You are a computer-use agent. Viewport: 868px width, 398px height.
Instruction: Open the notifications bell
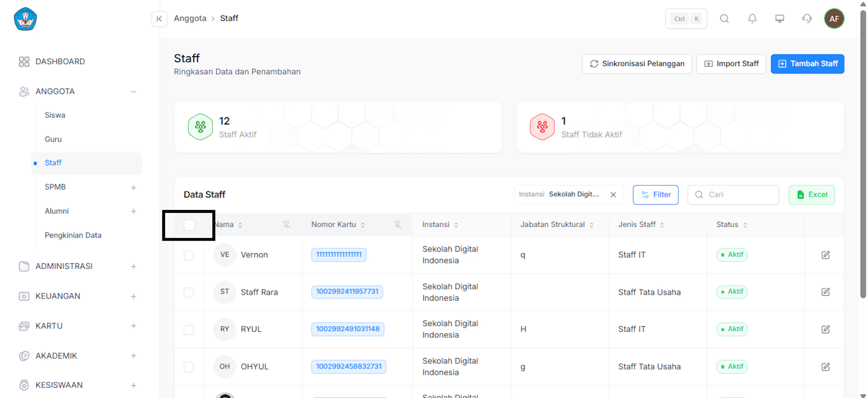[752, 19]
